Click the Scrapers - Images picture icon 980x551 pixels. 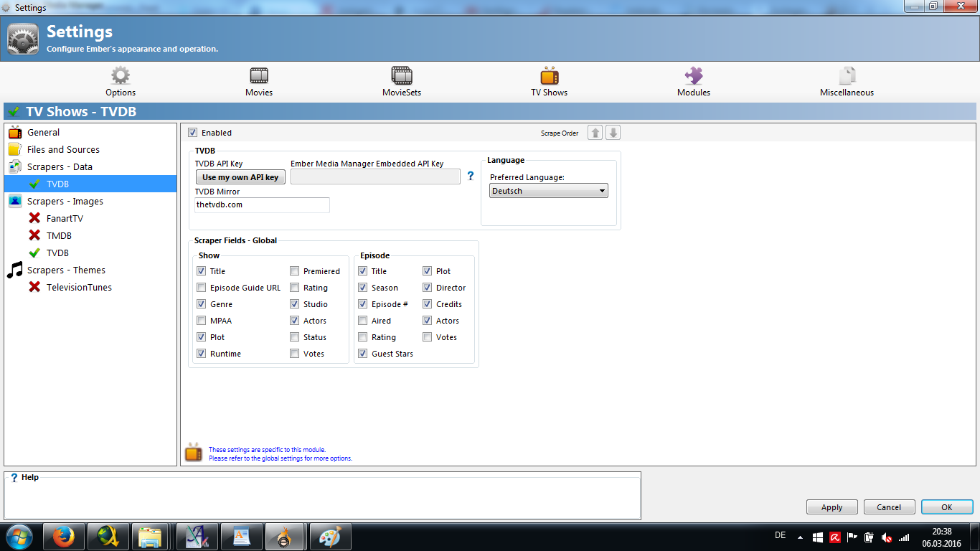(x=15, y=201)
